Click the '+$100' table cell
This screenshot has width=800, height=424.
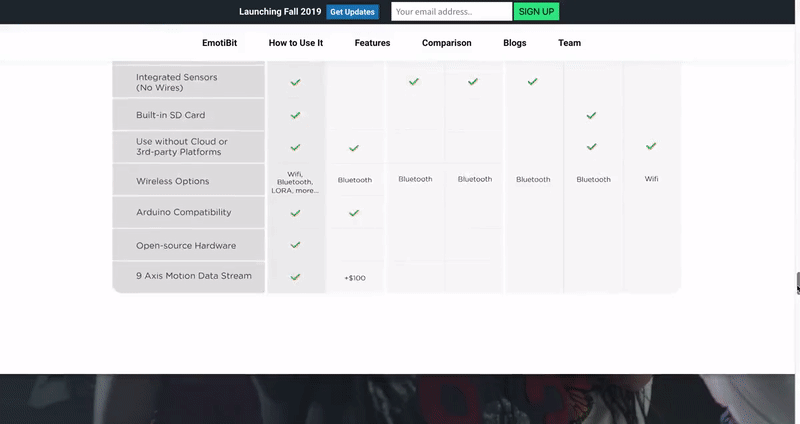point(355,278)
